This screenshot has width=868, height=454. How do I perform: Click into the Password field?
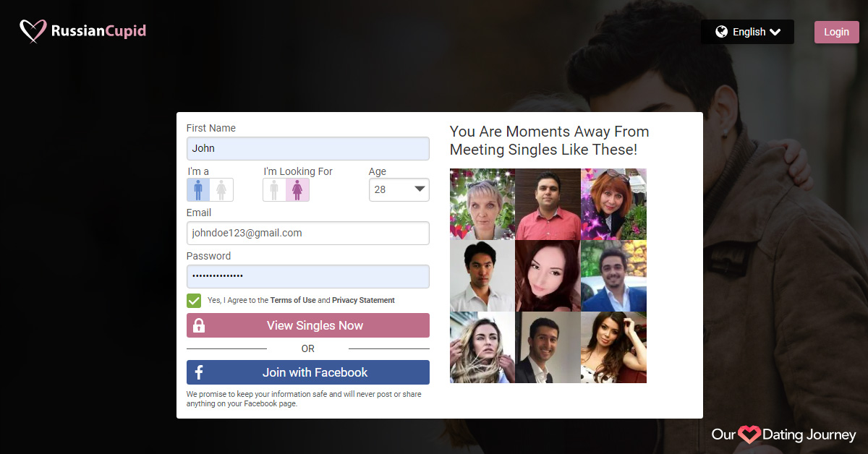coord(308,276)
